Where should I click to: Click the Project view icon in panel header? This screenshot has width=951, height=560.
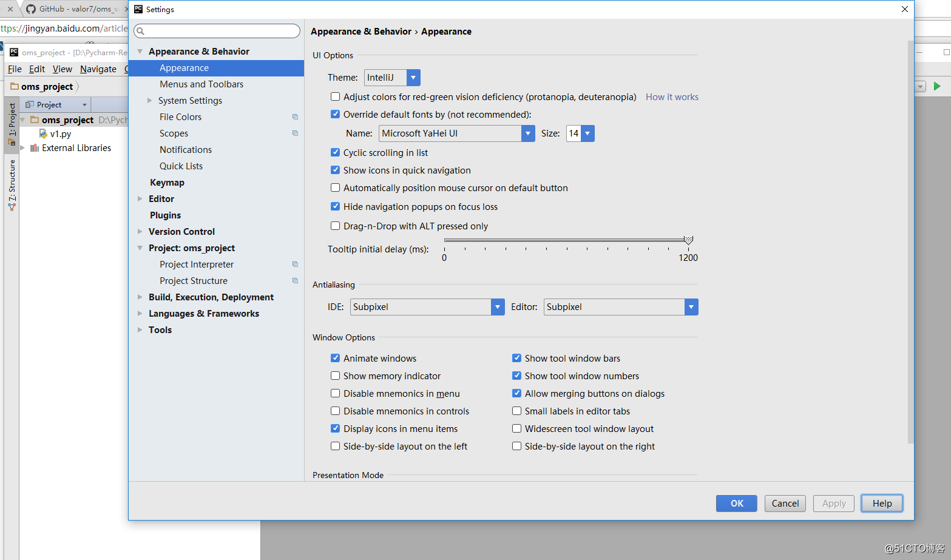click(x=29, y=104)
